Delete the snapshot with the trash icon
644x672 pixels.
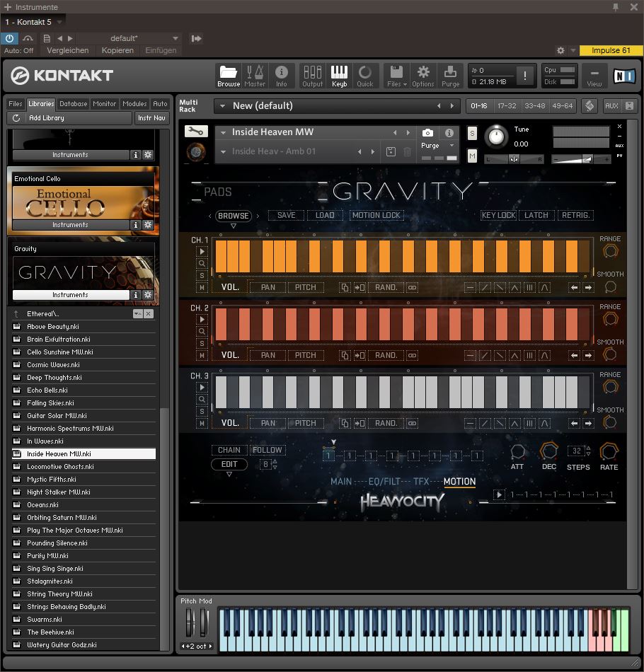pyautogui.click(x=407, y=151)
